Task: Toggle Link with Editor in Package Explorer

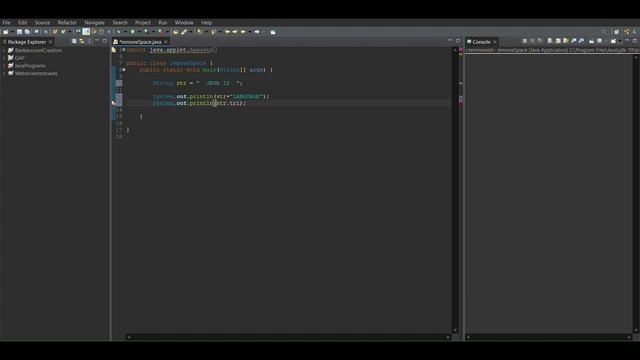Action: [x=82, y=41]
